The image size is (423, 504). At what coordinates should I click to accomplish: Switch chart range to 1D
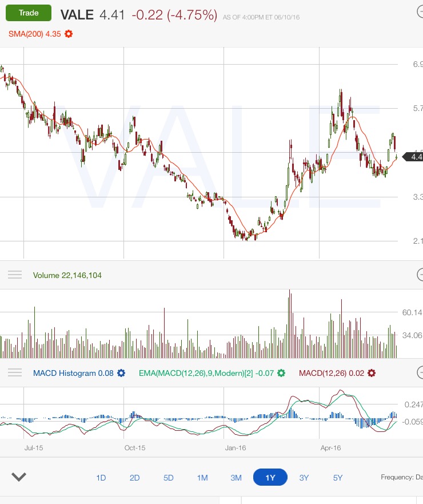coord(101,478)
